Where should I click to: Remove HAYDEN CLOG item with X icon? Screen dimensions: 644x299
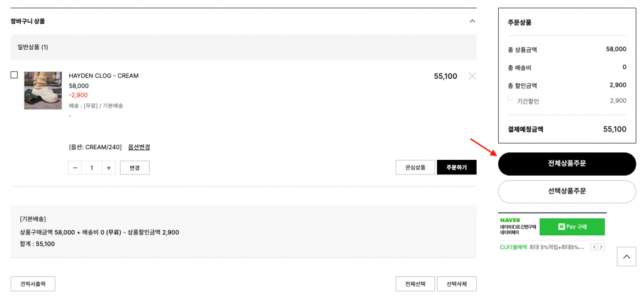pos(472,76)
